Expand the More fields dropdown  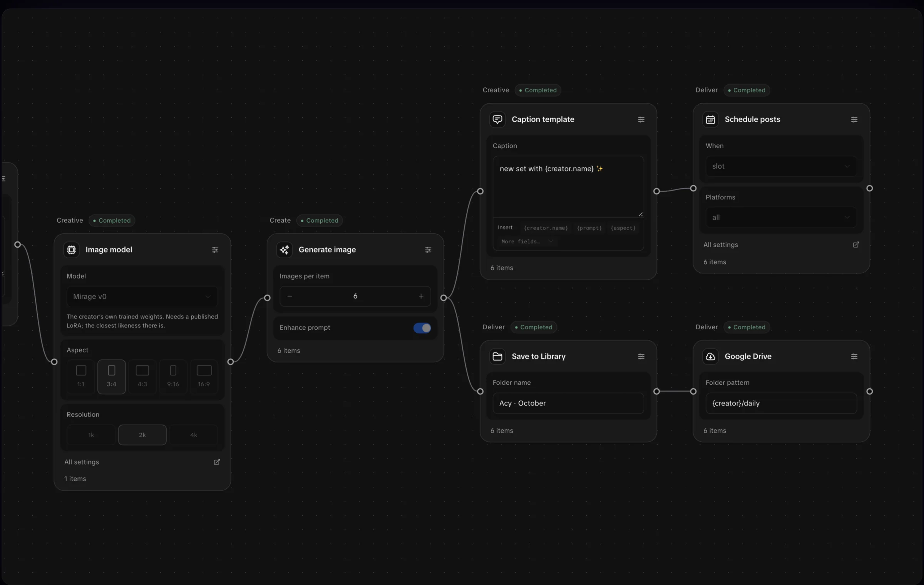tap(527, 241)
